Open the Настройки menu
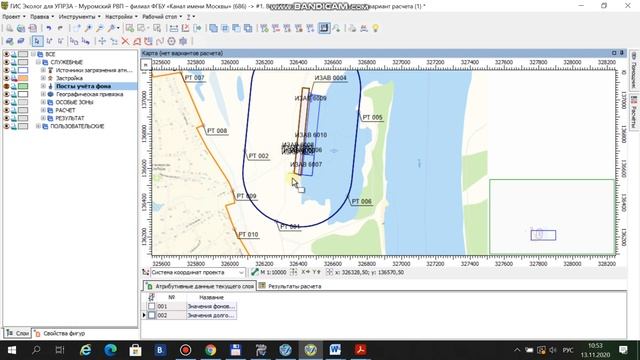This screenshot has height=360, width=640. (x=121, y=17)
